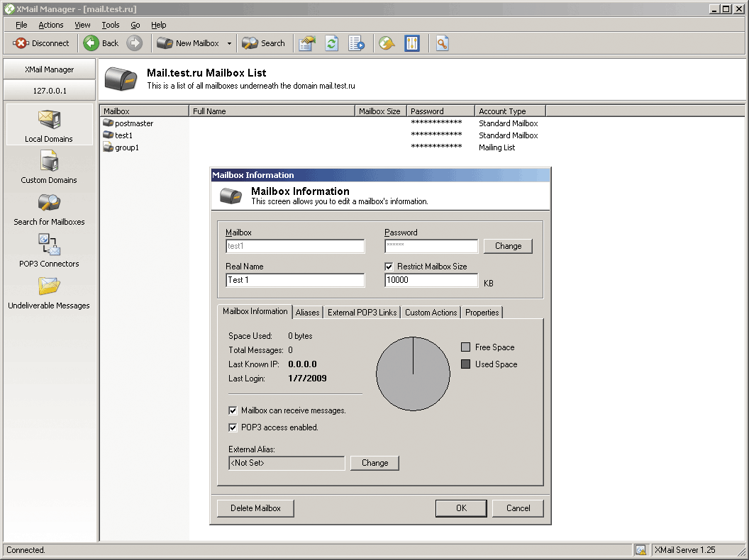Select the XMail Manager sidebar header
The image size is (749, 560).
[x=49, y=69]
